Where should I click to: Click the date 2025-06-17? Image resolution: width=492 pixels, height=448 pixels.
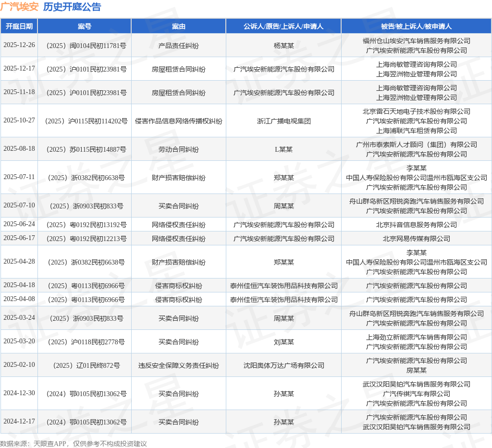(x=19, y=238)
